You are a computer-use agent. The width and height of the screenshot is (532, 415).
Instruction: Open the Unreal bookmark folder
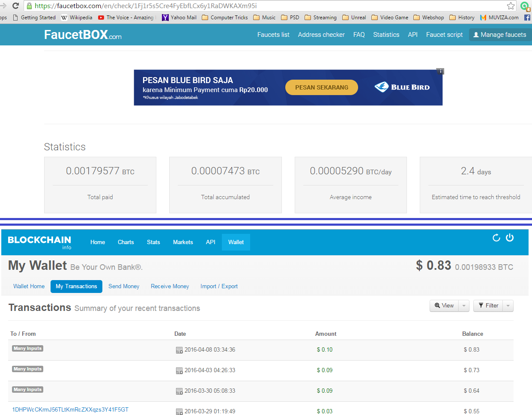[354, 18]
